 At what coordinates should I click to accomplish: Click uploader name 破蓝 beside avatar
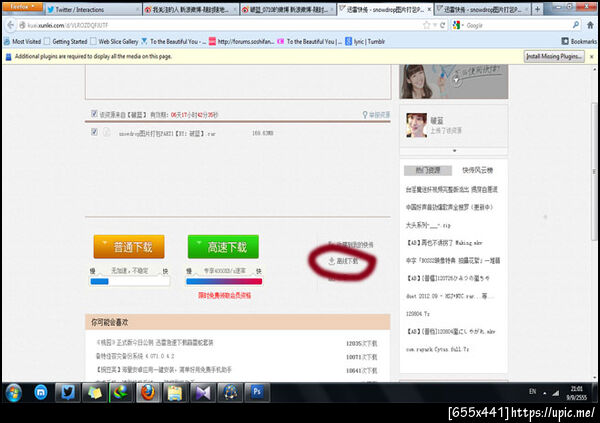pos(437,121)
